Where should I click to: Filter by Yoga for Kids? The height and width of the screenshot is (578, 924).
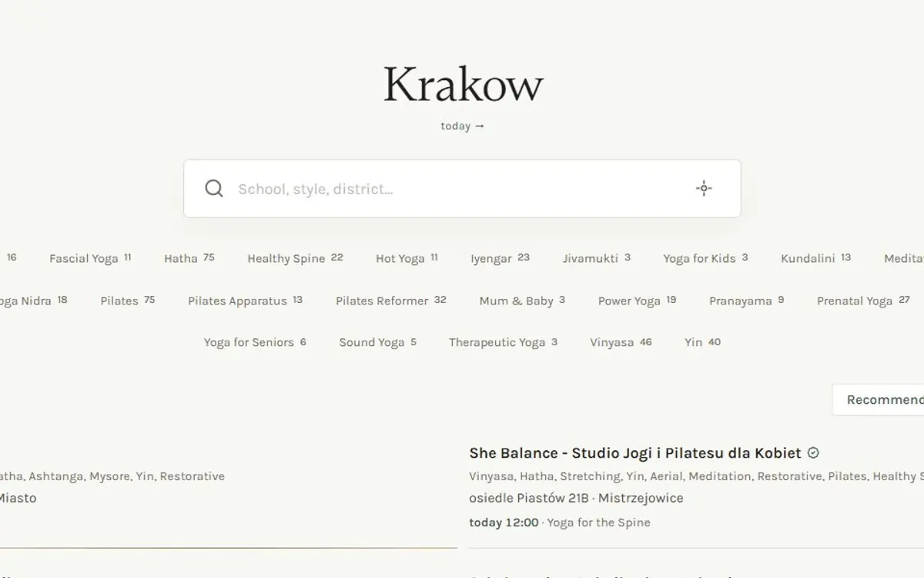point(705,258)
